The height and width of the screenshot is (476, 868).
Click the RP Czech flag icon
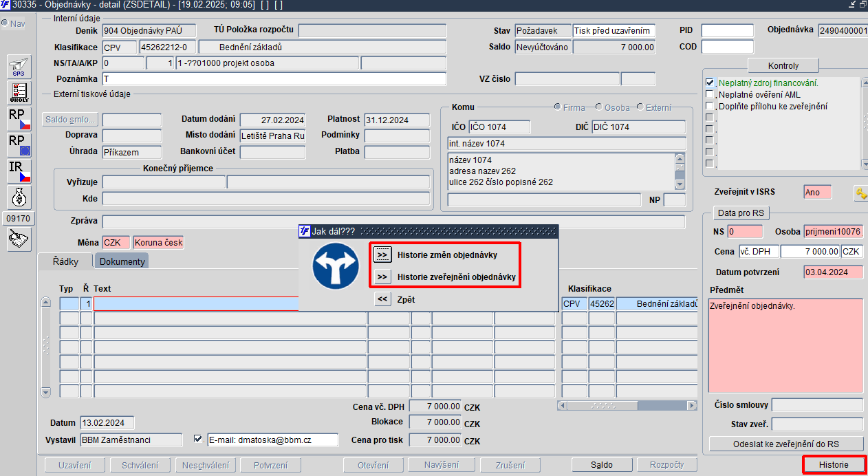click(x=19, y=119)
